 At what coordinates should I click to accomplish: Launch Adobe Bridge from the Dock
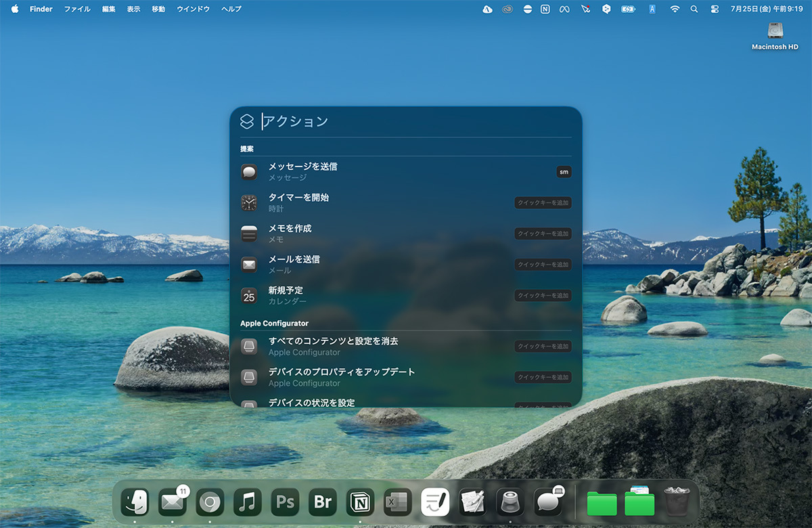coord(323,502)
